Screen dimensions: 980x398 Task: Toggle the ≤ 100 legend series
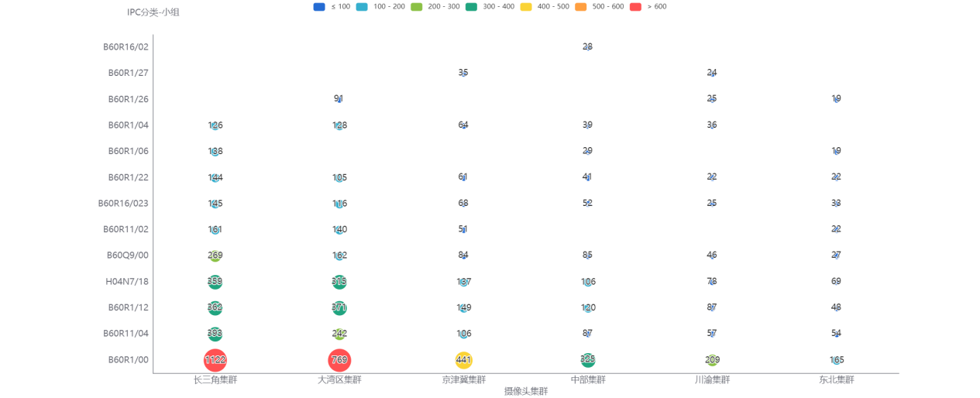[319, 7]
